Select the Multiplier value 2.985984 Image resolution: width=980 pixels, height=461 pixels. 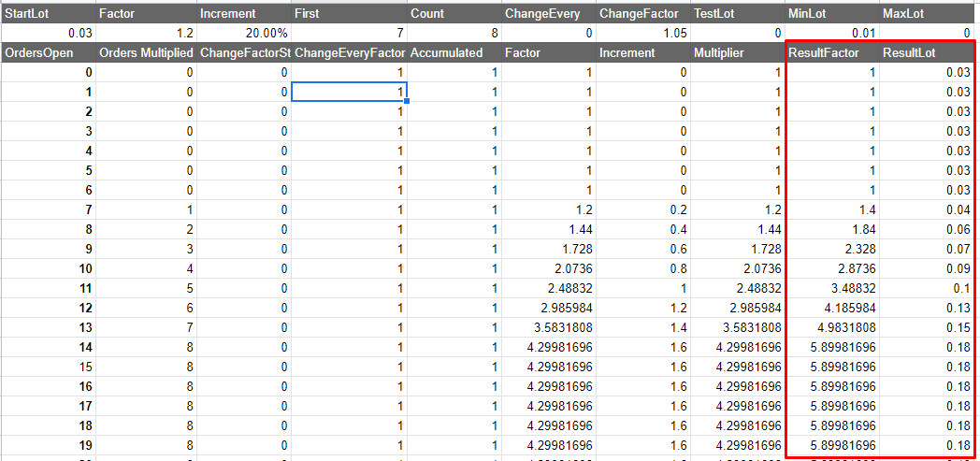[x=738, y=308]
